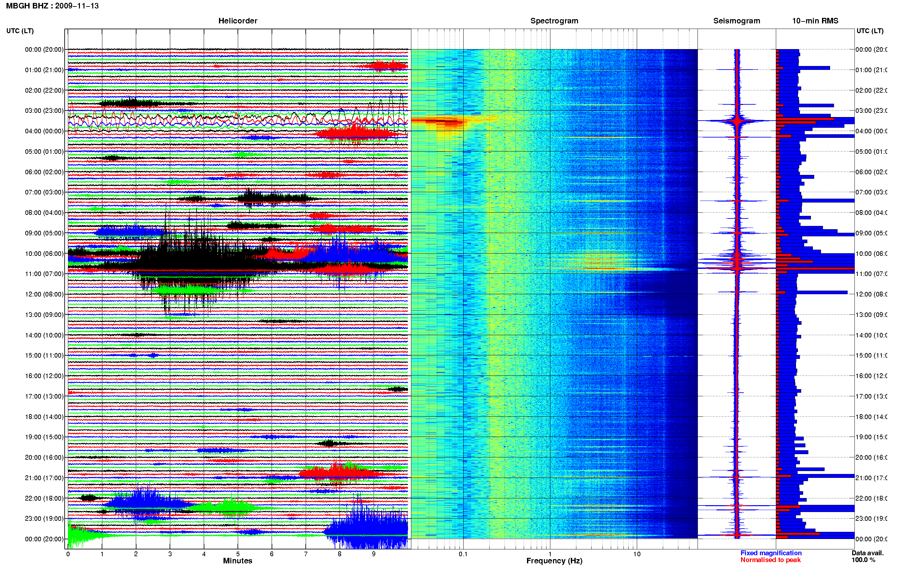The image size is (924, 578).
Task: Click the Normalised to peak legend text
Action: coord(770,560)
